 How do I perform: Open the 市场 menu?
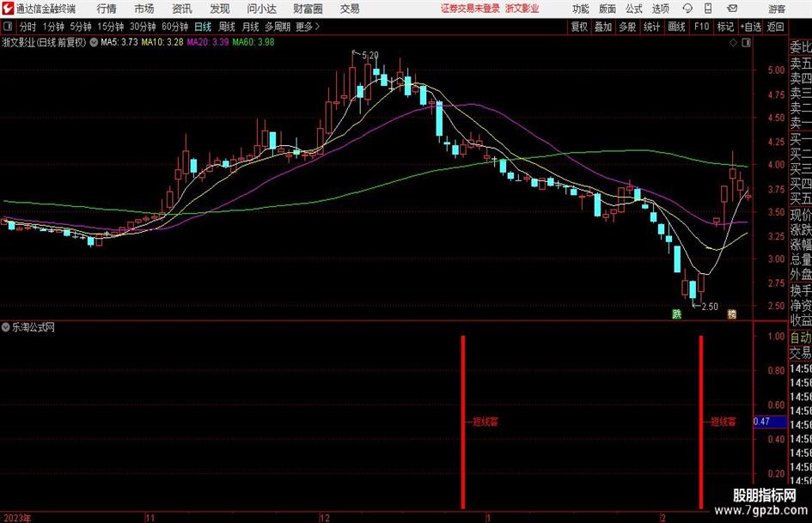pyautogui.click(x=144, y=9)
